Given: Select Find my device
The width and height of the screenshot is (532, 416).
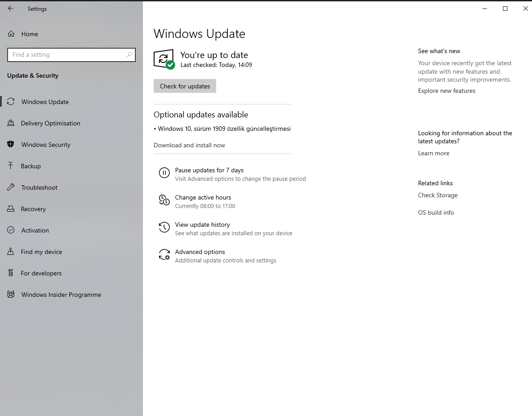Looking at the screenshot, I should click(x=42, y=252).
